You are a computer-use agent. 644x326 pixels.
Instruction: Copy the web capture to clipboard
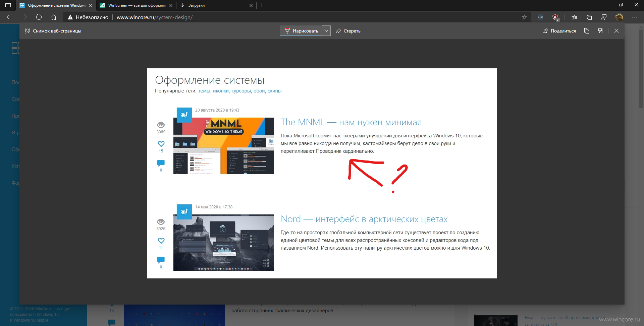coord(587,31)
